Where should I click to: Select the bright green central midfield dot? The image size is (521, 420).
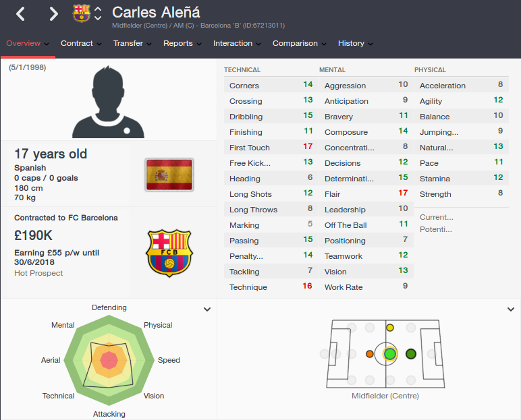pos(390,354)
